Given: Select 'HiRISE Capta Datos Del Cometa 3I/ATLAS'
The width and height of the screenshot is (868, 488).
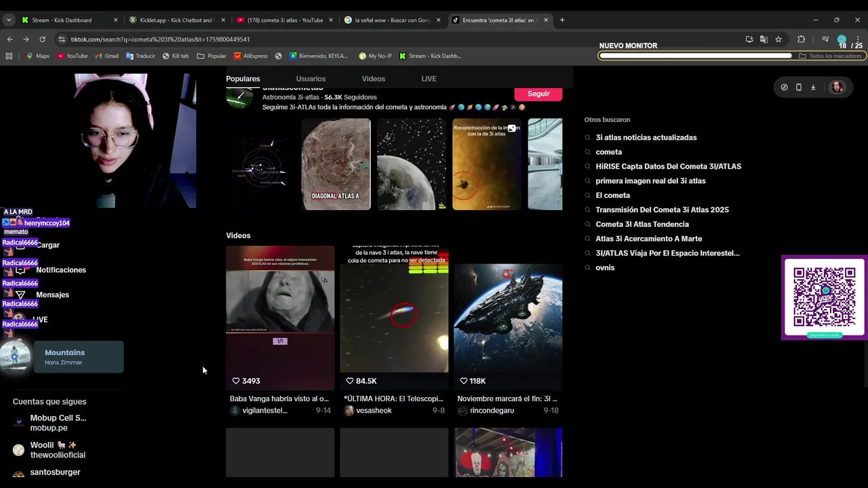Looking at the screenshot, I should coord(668,167).
